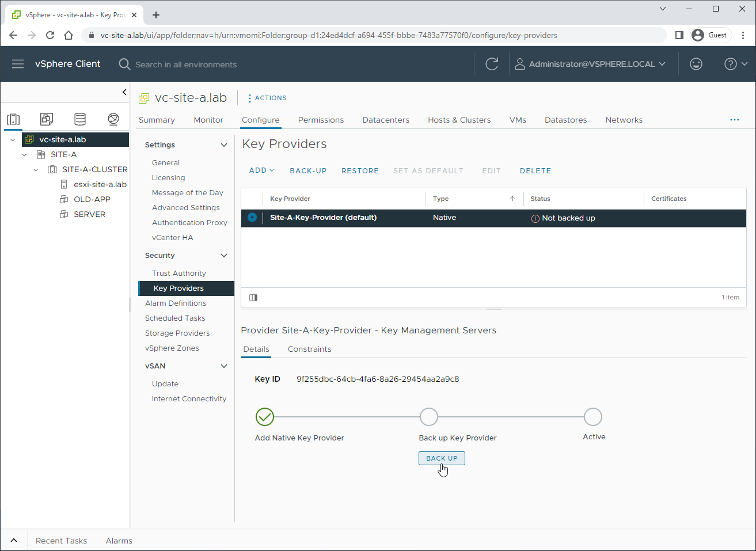This screenshot has height=551, width=756.
Task: Click the search magnifier icon
Action: tap(124, 64)
